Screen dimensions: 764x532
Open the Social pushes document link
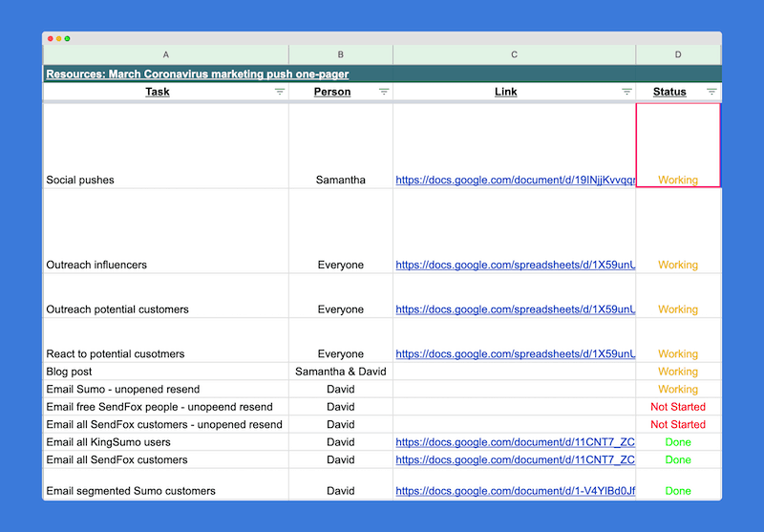(516, 180)
